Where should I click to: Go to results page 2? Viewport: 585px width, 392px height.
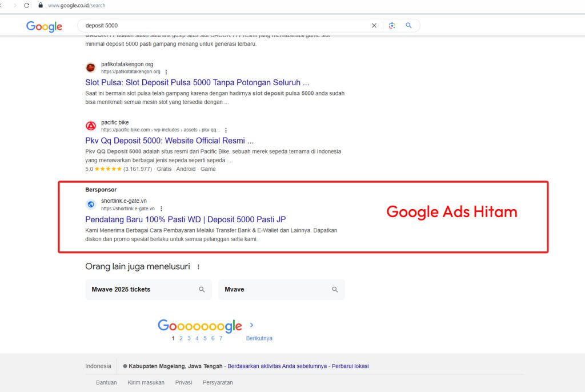181,338
